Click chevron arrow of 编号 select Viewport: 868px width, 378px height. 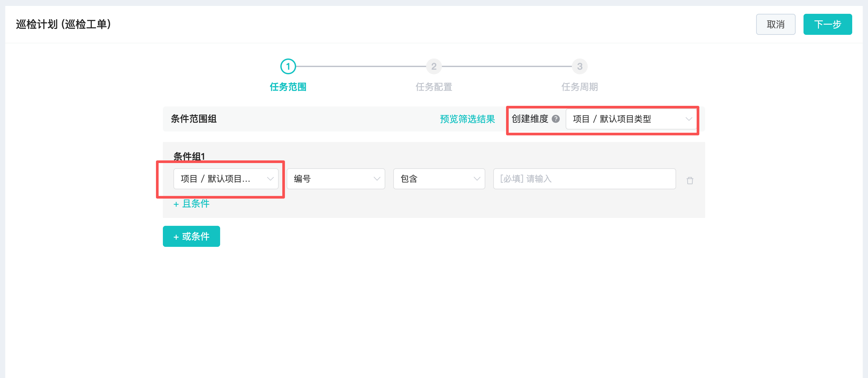pos(377,179)
